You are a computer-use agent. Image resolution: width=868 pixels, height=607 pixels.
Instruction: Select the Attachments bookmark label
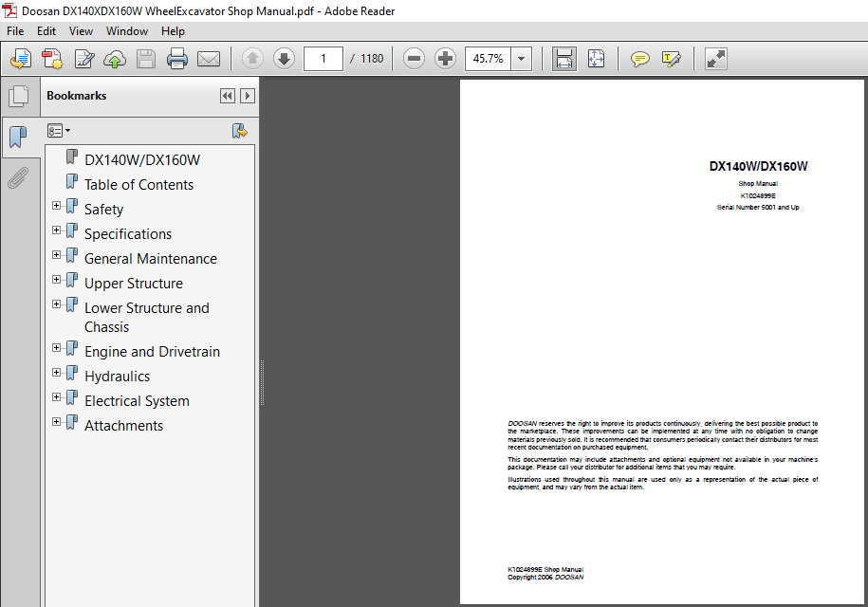pos(124,426)
